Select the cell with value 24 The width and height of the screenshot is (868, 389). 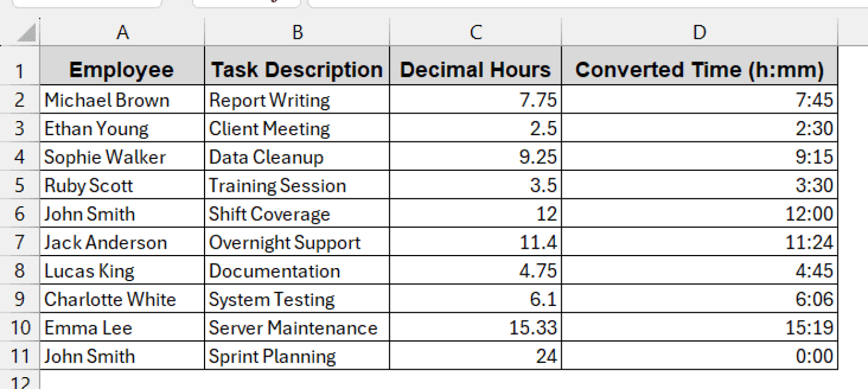tap(475, 356)
